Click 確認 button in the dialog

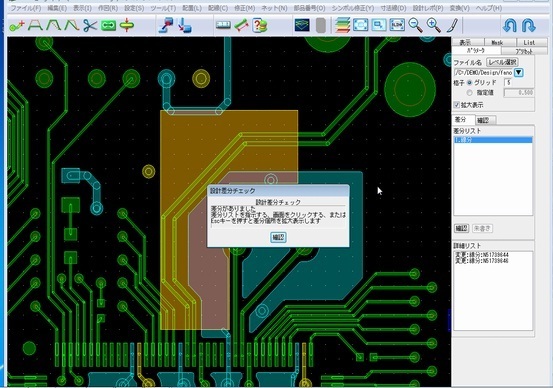[278, 237]
